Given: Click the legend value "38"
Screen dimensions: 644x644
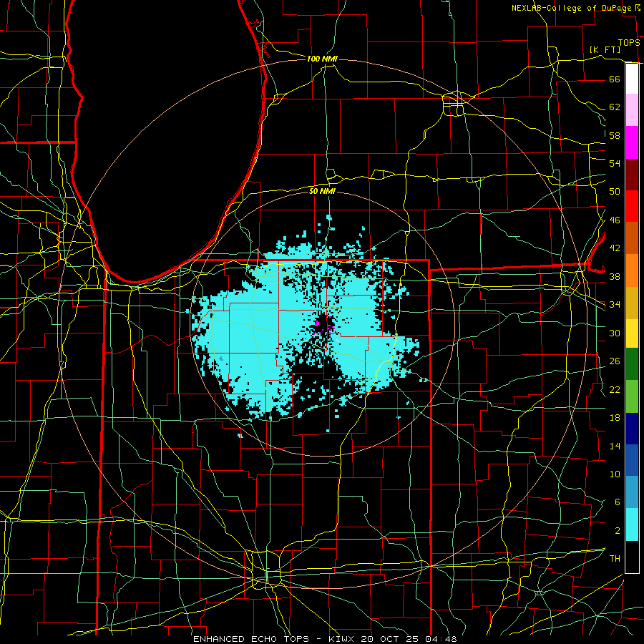Looking at the screenshot, I should coord(615,277).
